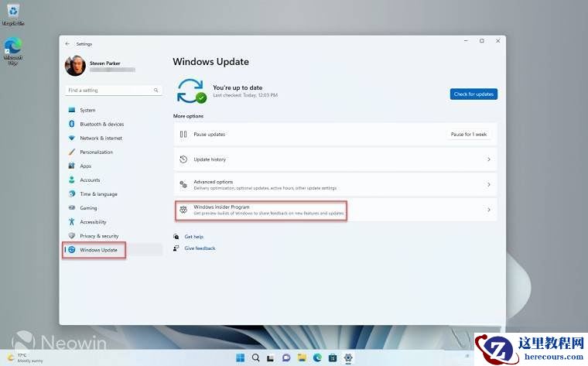Launch Edge from the taskbar
The image size is (588, 366).
(317, 357)
